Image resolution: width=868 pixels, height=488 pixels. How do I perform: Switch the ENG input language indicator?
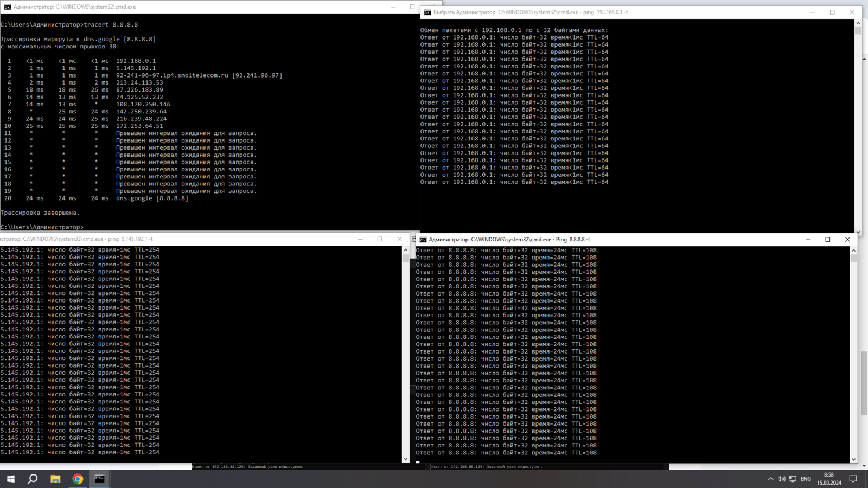tap(806, 479)
